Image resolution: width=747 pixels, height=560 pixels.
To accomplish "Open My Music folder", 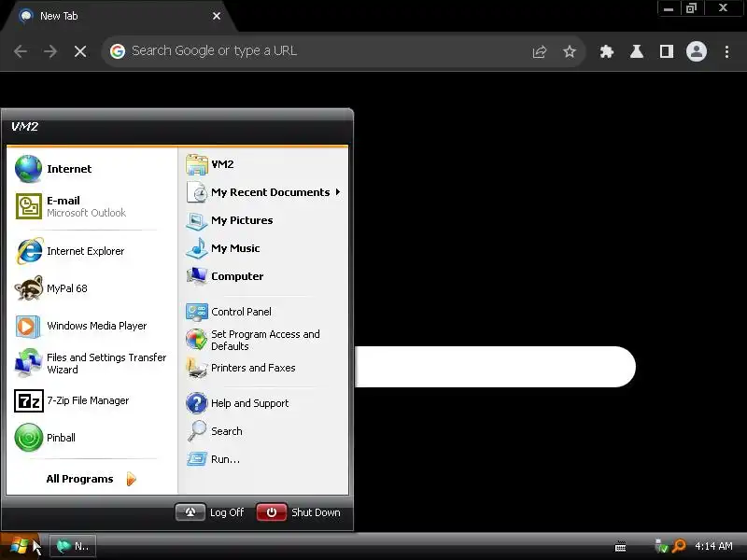I will tap(222, 248).
